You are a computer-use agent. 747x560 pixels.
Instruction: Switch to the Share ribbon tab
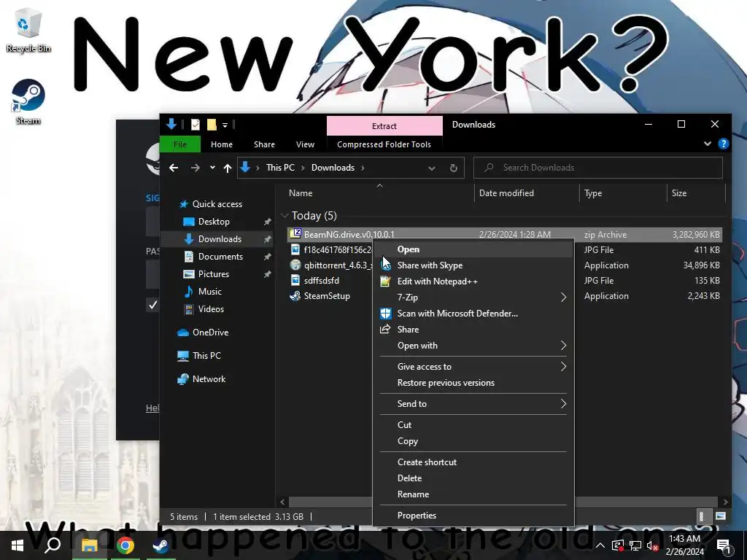click(264, 144)
